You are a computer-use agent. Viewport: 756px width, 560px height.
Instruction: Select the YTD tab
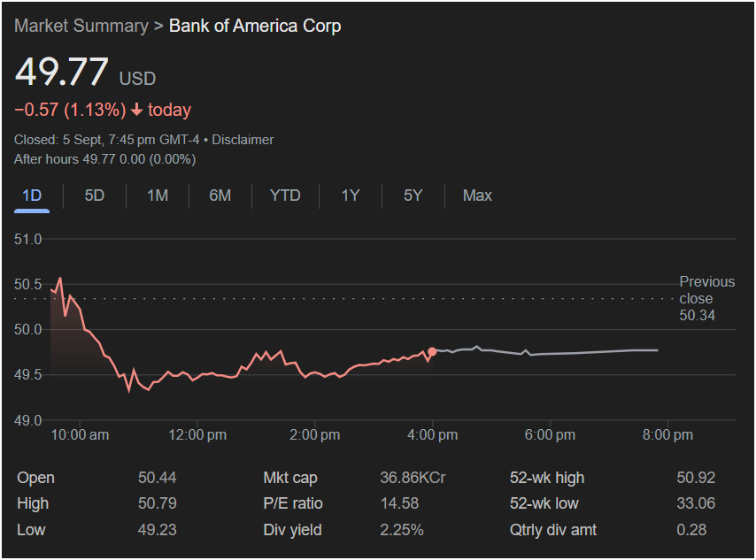[x=285, y=196]
